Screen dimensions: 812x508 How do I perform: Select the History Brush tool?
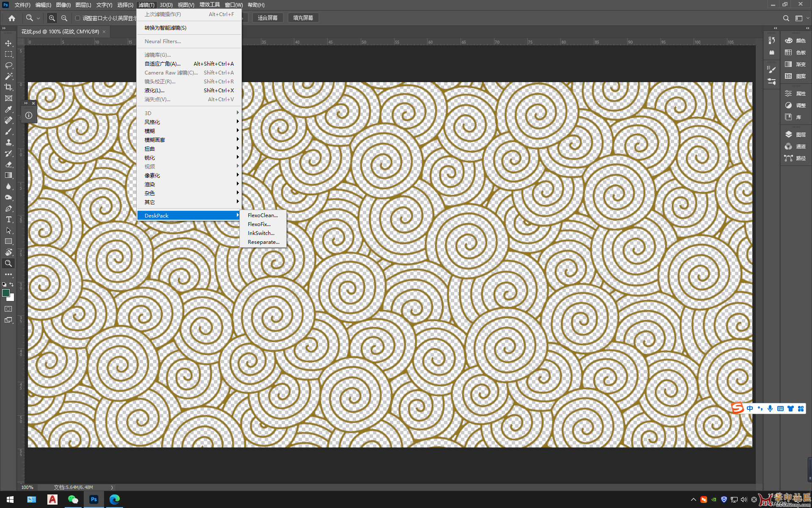8,153
